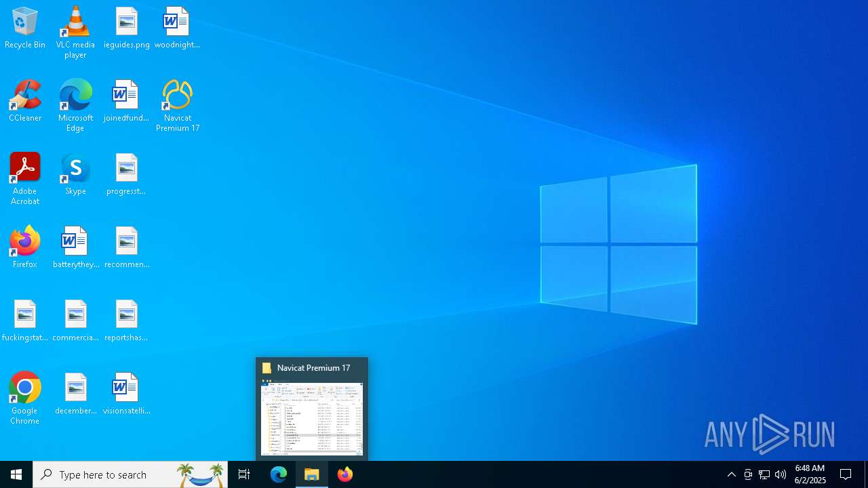Select the commercia image file icon
This screenshot has width=868, height=488.
(75, 321)
